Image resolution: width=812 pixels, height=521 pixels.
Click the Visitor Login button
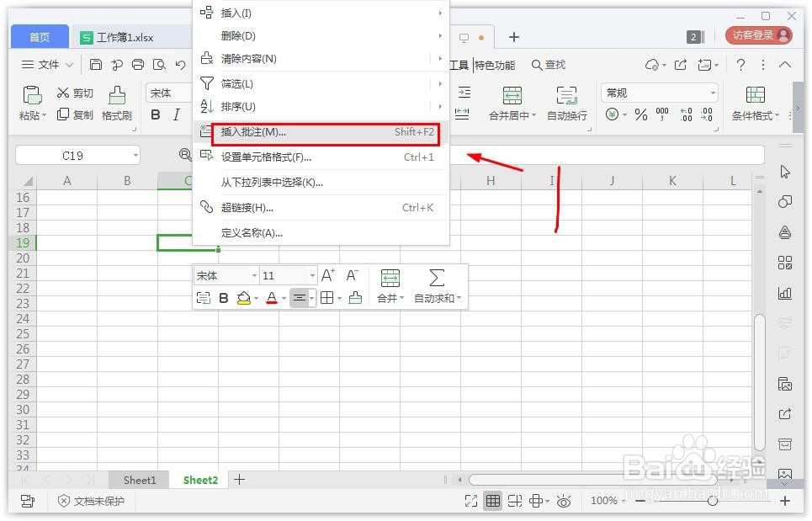753,35
